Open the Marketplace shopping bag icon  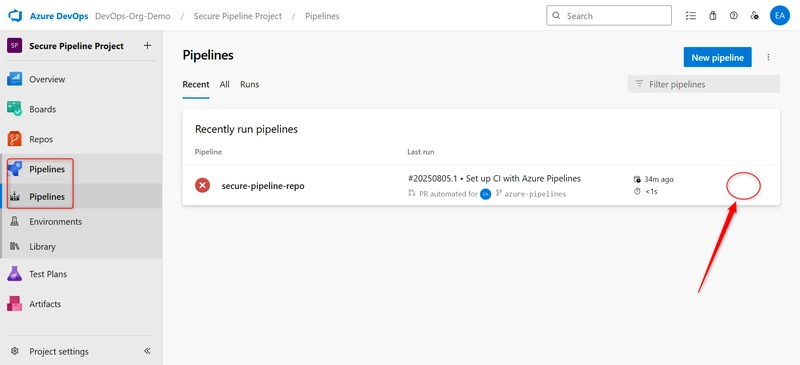pyautogui.click(x=713, y=16)
